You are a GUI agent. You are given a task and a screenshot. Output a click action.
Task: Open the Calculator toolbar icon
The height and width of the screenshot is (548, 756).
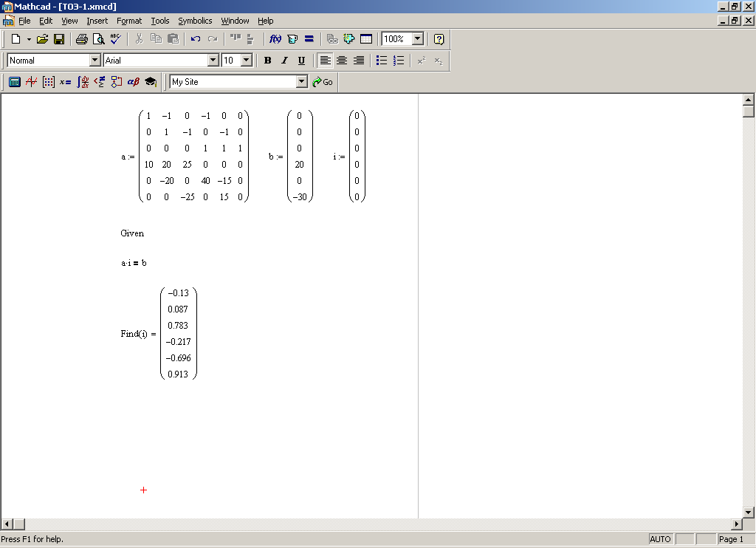coord(15,82)
